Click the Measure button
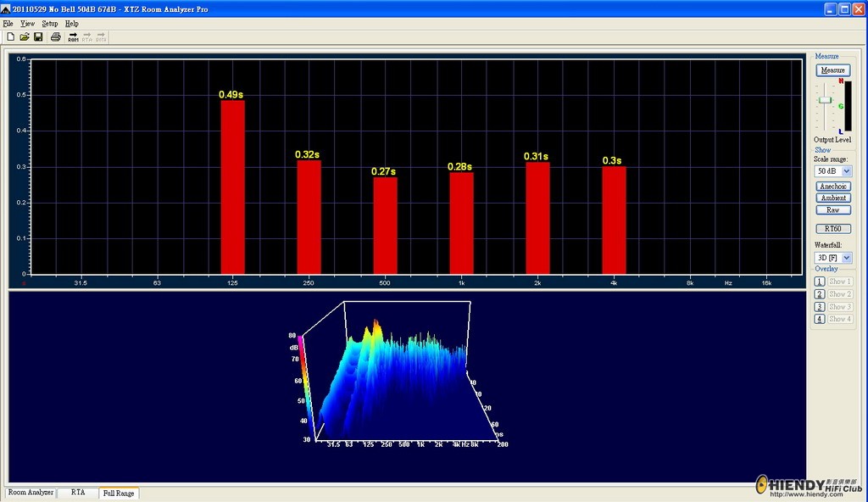 (832, 70)
